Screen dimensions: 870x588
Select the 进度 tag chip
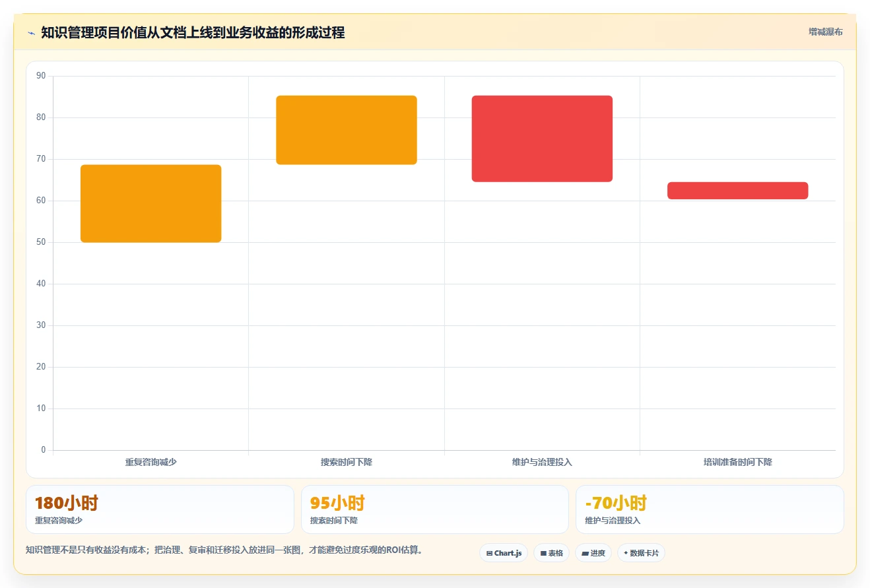(x=593, y=553)
